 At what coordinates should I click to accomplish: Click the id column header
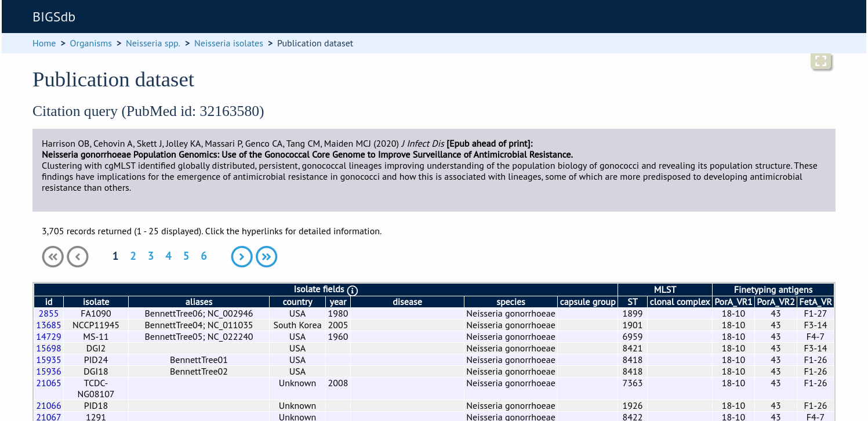[49, 302]
